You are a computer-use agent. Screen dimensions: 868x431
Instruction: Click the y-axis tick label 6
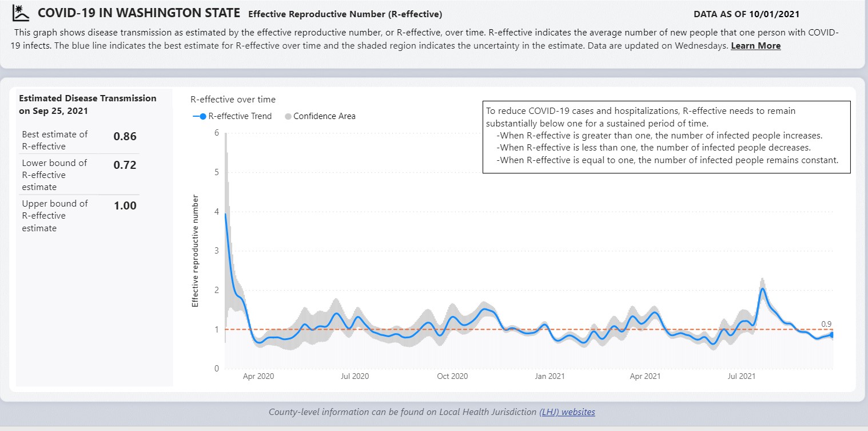tap(217, 133)
